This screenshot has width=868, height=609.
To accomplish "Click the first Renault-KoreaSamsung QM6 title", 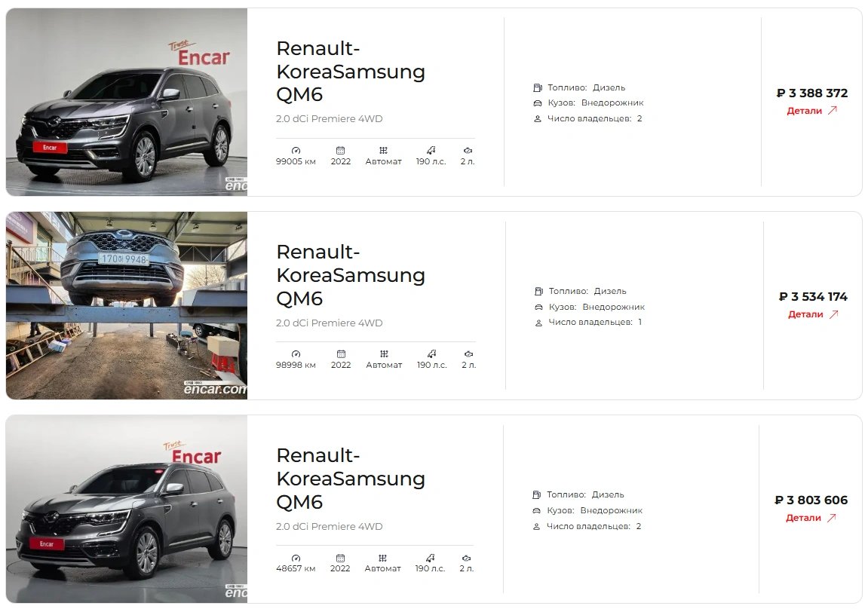I will click(351, 72).
